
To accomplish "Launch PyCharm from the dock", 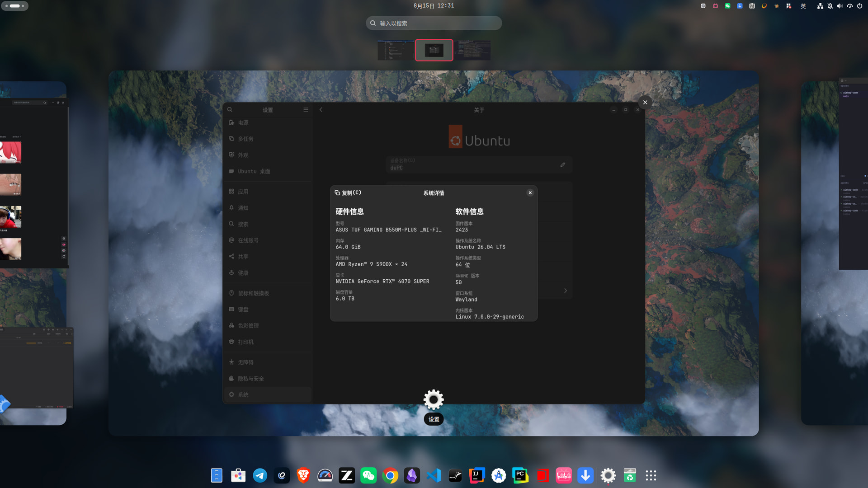I will 520,475.
